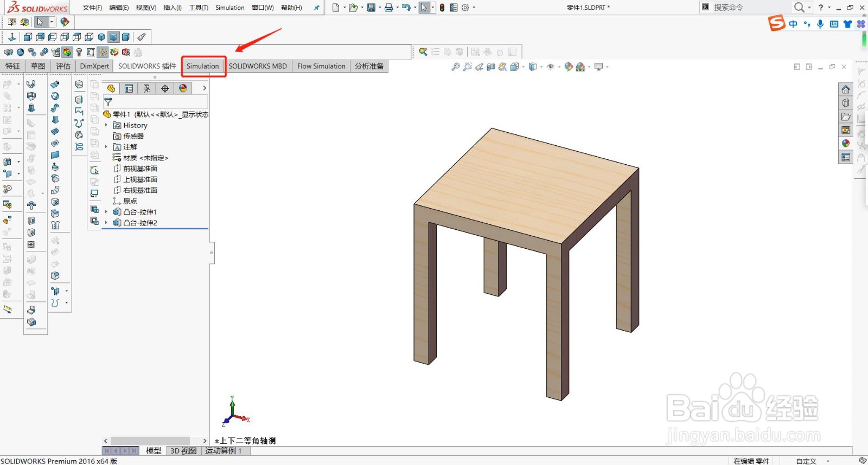Select the 材质 <未指定> tree item
The height and width of the screenshot is (465, 868).
141,158
